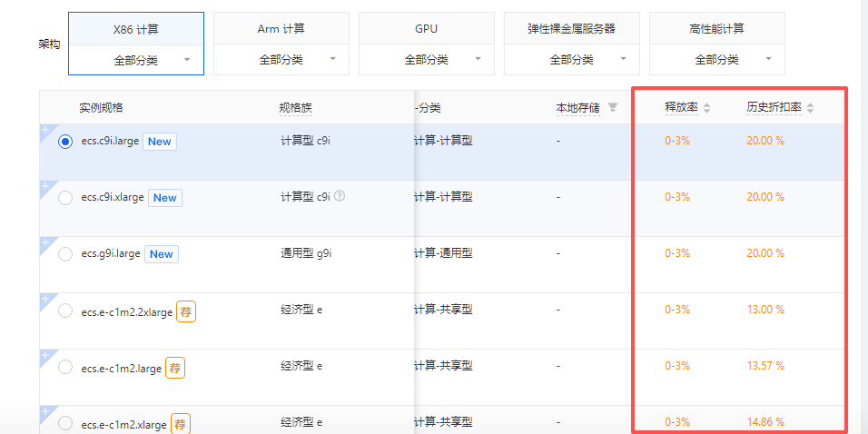The height and width of the screenshot is (434, 868).
Task: Click the 荐 badge beside ecs.e-c1m2.2xlarge
Action: (x=185, y=311)
